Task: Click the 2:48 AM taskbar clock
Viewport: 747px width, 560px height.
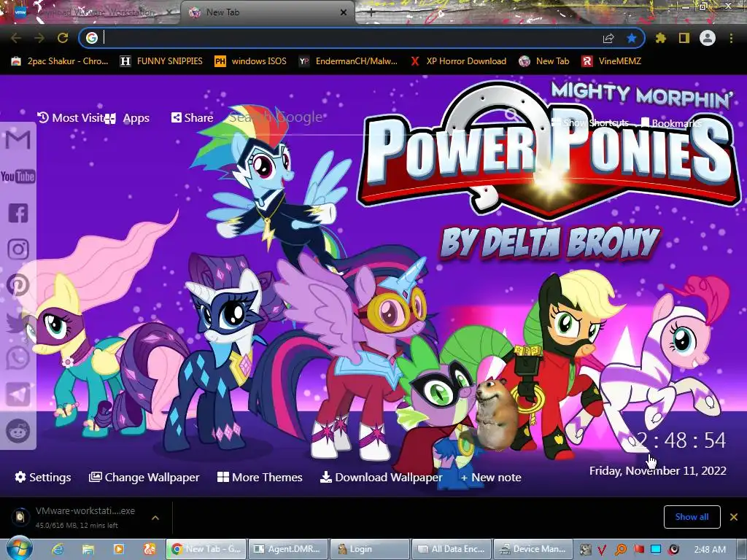Action: [x=710, y=549]
